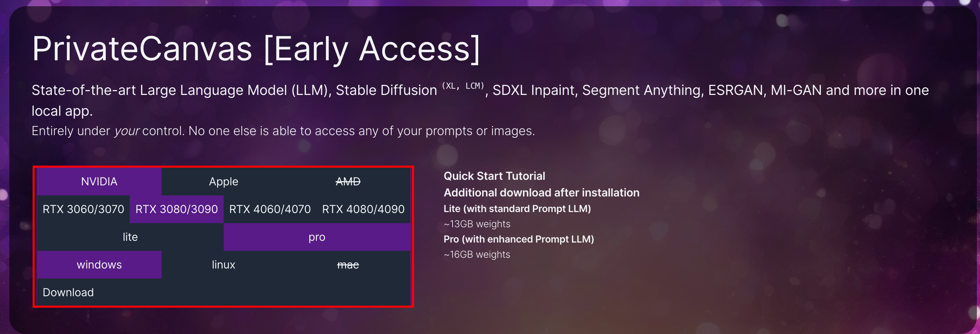Click the ~16GB weights text
This screenshot has width=980, height=334.
(477, 255)
